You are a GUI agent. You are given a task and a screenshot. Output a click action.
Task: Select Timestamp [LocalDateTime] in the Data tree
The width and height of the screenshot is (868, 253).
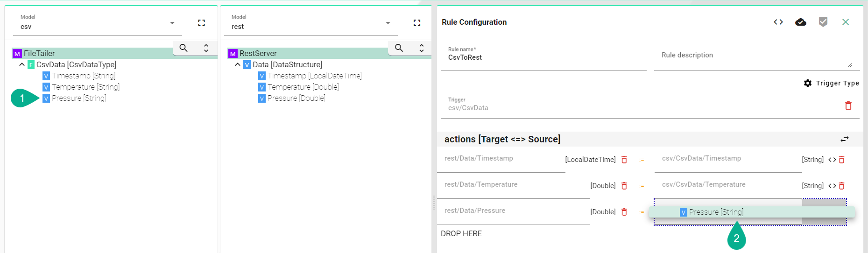(314, 76)
